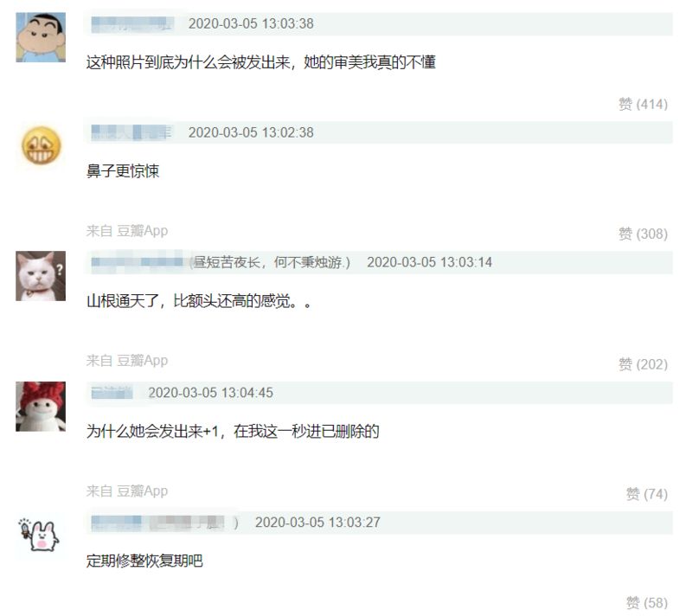The image size is (692, 616).
Task: Open username with signature 昼短苦夜长
Action: click(137, 262)
